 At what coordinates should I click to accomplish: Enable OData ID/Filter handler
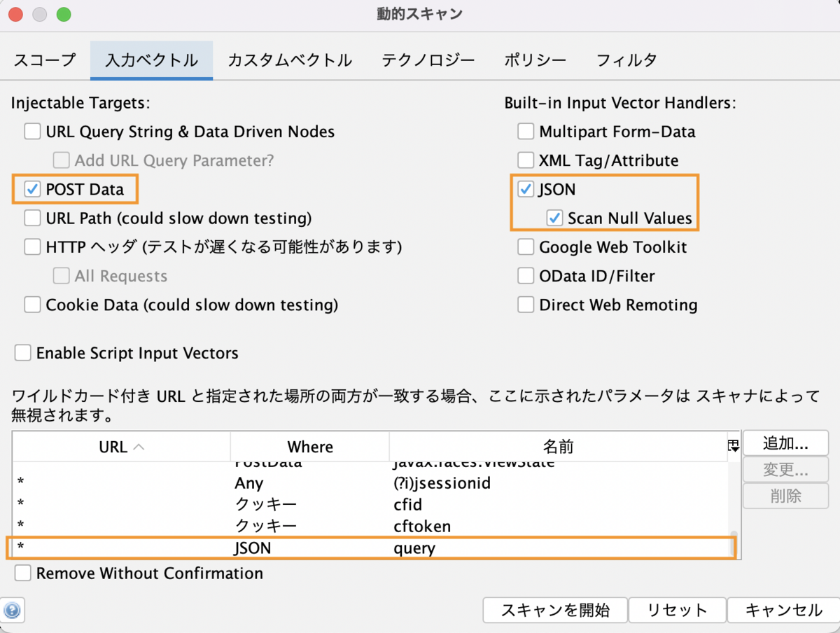pyautogui.click(x=526, y=276)
